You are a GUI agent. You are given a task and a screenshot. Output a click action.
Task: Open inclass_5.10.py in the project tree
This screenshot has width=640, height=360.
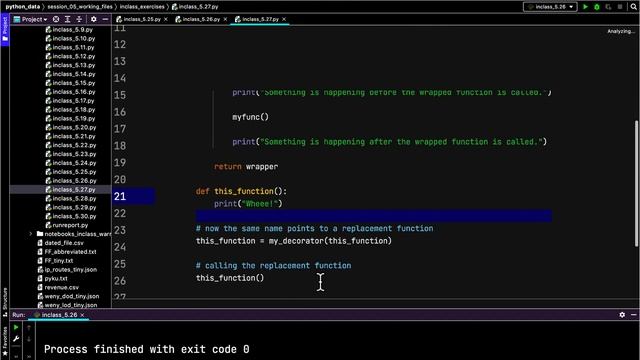(x=70, y=38)
